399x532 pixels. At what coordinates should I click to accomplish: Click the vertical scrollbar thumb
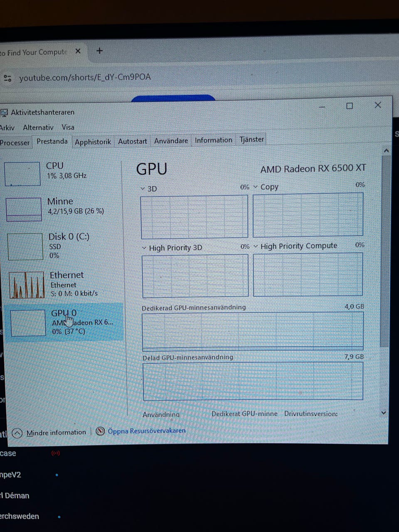point(385,251)
